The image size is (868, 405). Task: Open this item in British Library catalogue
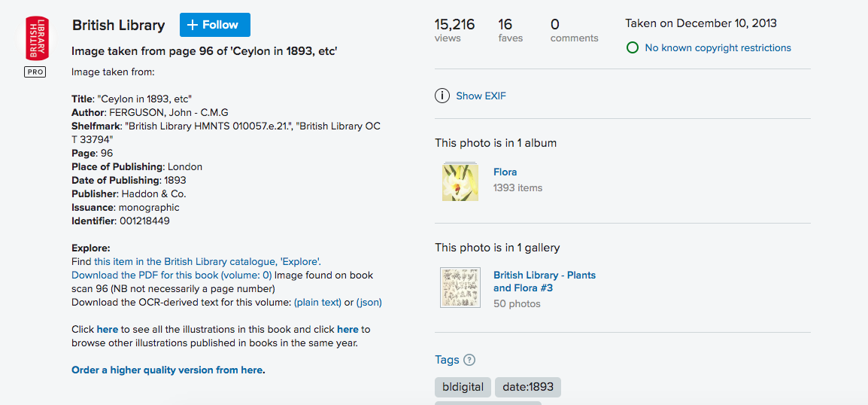208,261
